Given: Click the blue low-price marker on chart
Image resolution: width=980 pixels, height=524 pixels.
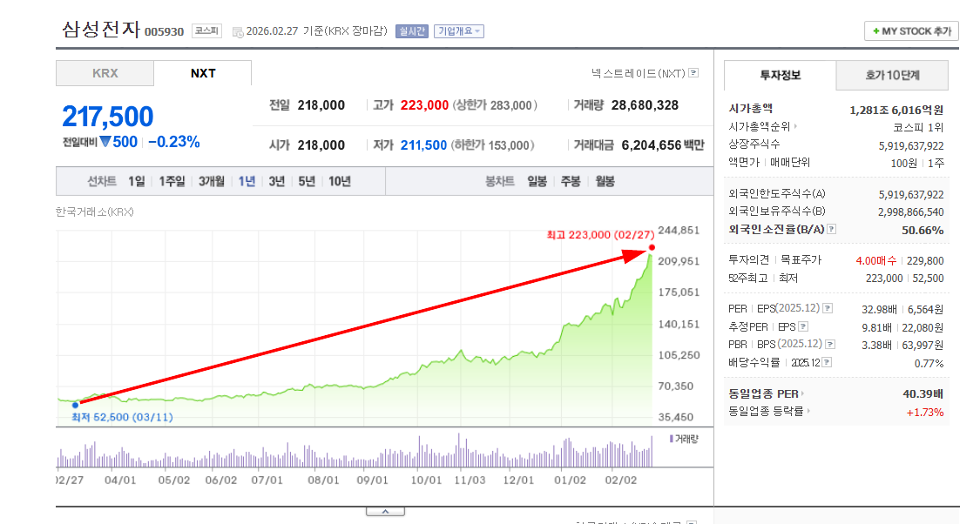Looking at the screenshot, I should [76, 405].
